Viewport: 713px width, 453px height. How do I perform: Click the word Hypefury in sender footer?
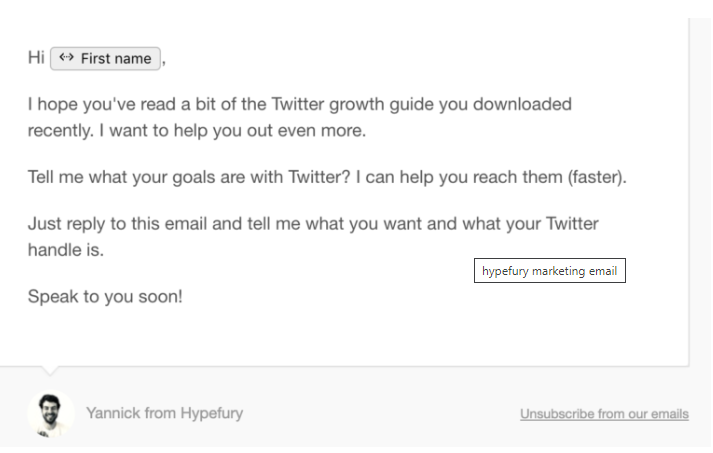pos(212,413)
